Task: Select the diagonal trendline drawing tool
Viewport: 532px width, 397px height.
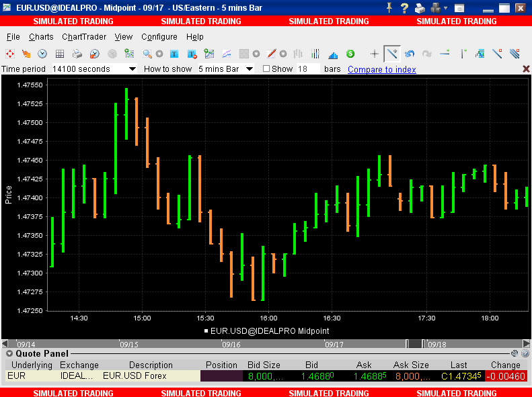Action: 392,54
